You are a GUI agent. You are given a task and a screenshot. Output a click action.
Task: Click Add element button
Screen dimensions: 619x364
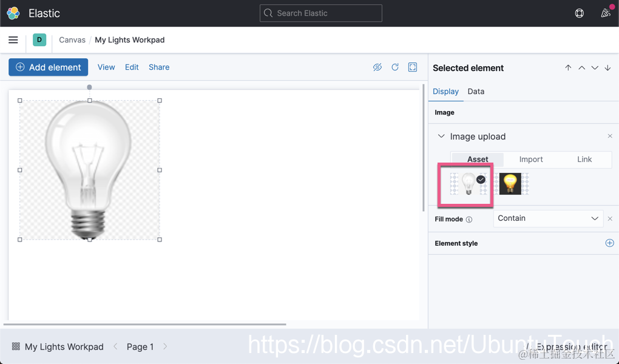[x=48, y=67]
